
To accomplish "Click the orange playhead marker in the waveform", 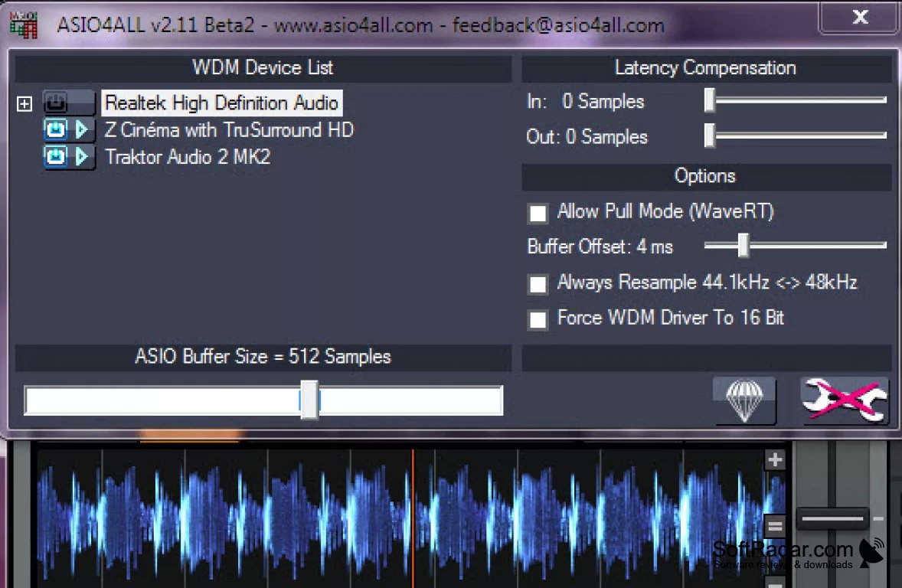I will 413,518.
